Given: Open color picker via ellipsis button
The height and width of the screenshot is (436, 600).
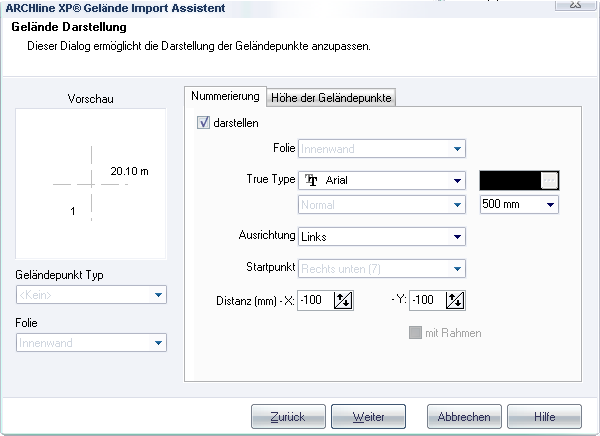Looking at the screenshot, I should tap(549, 180).
